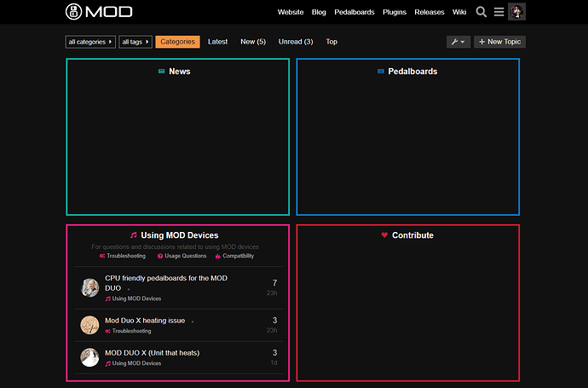Open the Pedalboards category heading
588x388 pixels.
[x=412, y=72]
